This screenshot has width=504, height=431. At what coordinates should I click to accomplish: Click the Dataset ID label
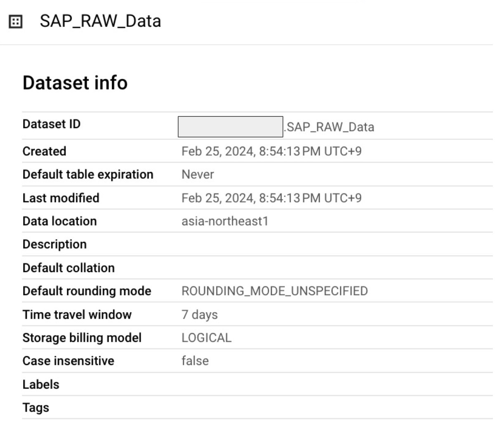click(x=52, y=124)
